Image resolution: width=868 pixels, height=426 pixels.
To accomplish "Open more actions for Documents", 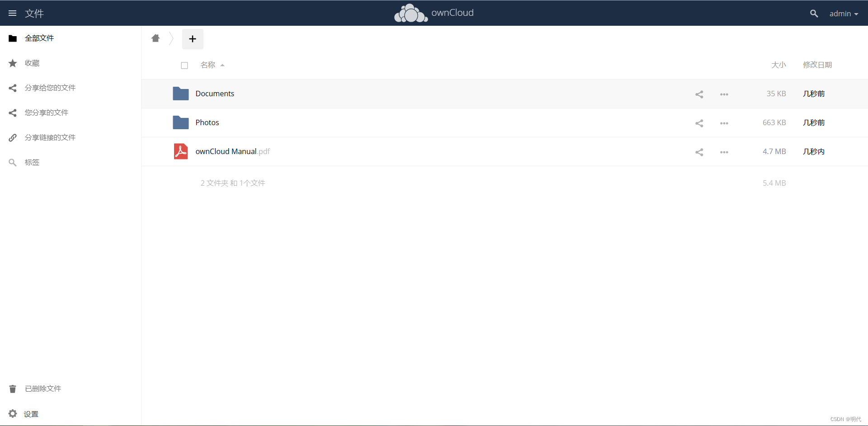I will click(x=724, y=94).
